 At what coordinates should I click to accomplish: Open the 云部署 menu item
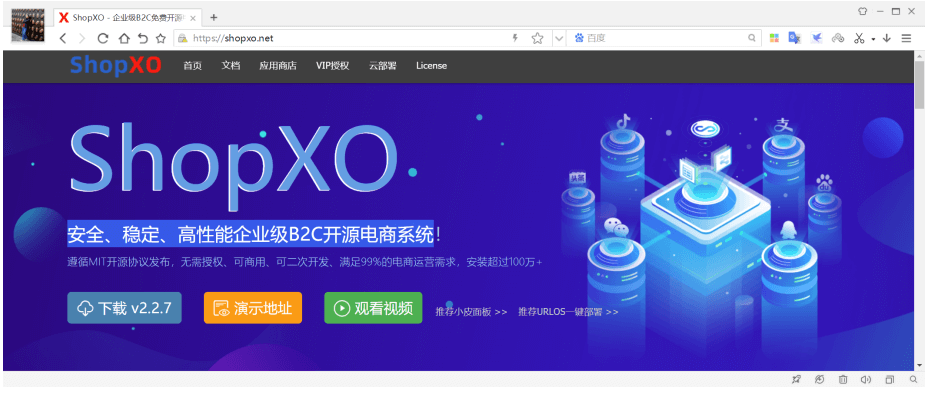[383, 66]
